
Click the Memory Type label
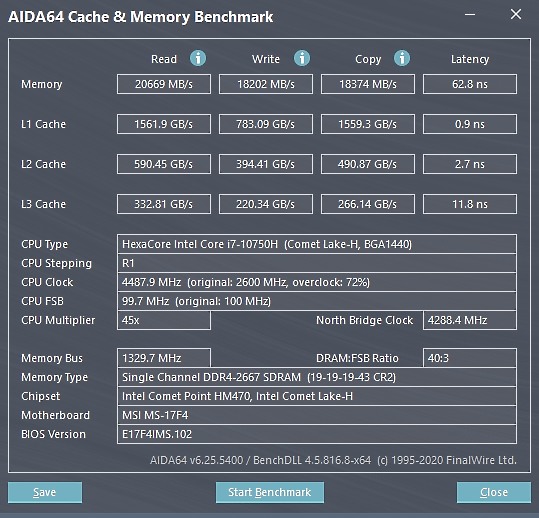[54, 377]
